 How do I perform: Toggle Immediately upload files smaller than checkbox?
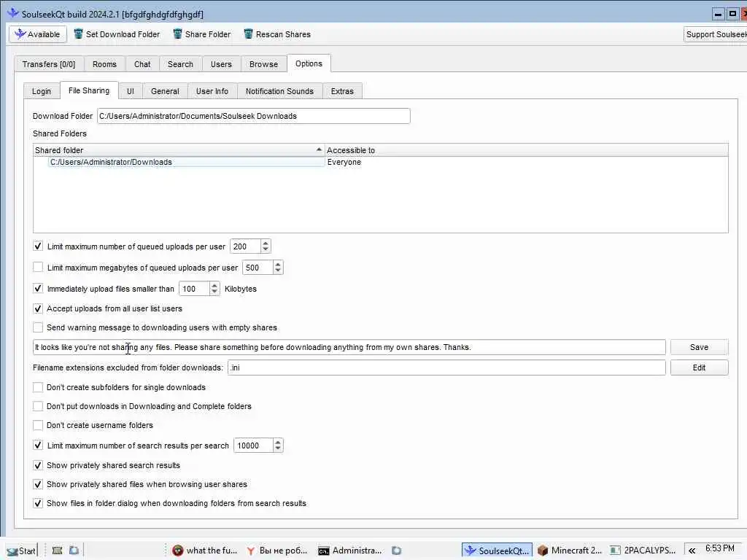coord(38,289)
